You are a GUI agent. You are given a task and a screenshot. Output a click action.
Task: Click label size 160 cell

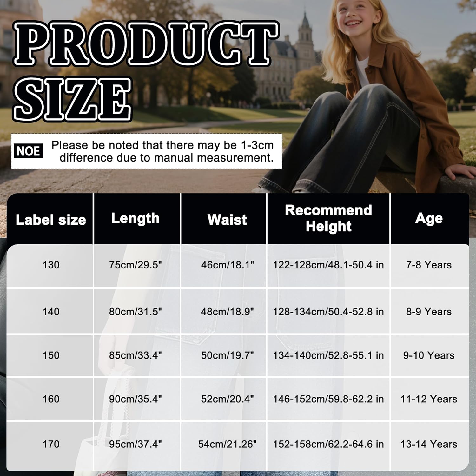tap(51, 399)
